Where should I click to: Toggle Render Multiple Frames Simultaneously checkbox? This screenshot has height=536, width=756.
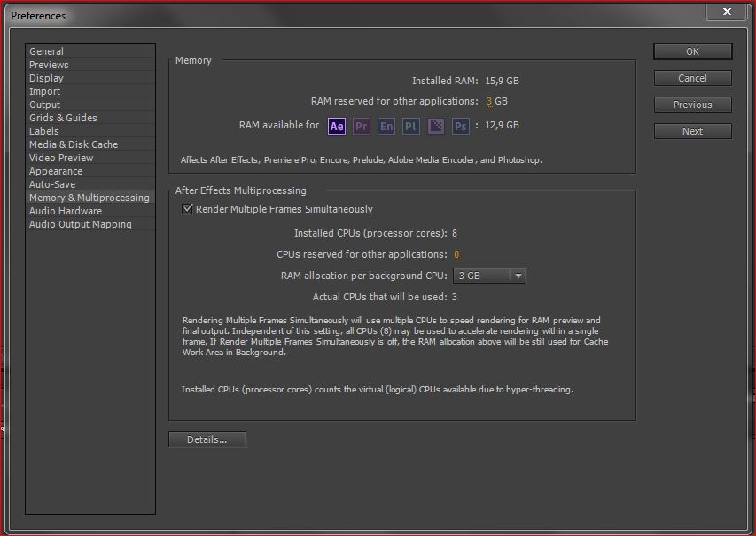coord(187,209)
